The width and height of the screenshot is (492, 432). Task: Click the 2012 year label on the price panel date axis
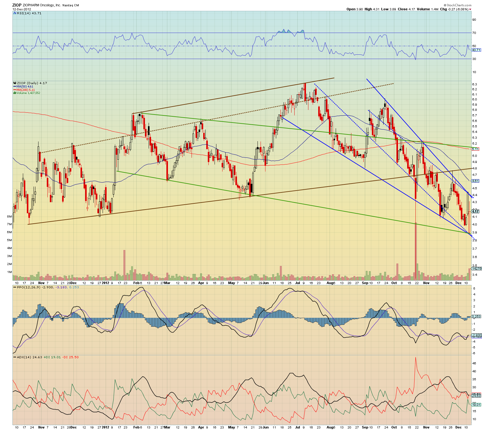(x=105, y=282)
